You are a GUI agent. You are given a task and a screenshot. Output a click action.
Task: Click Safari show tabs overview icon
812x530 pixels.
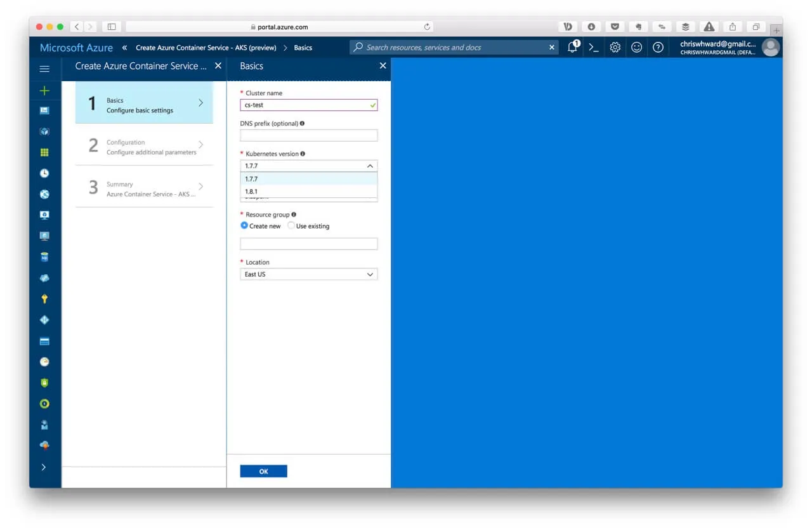pos(756,27)
